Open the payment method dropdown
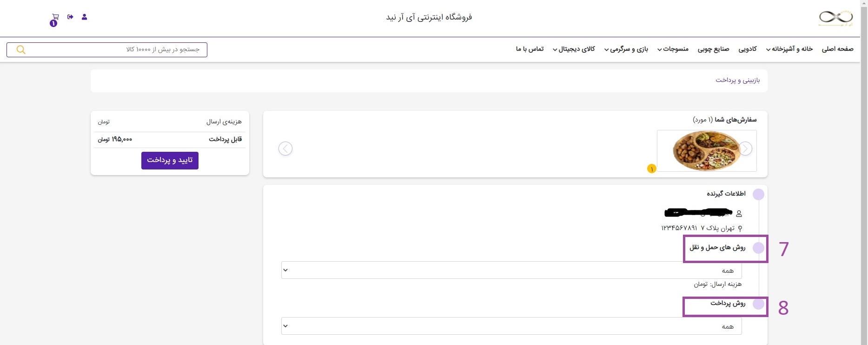The image size is (868, 345). 511,326
